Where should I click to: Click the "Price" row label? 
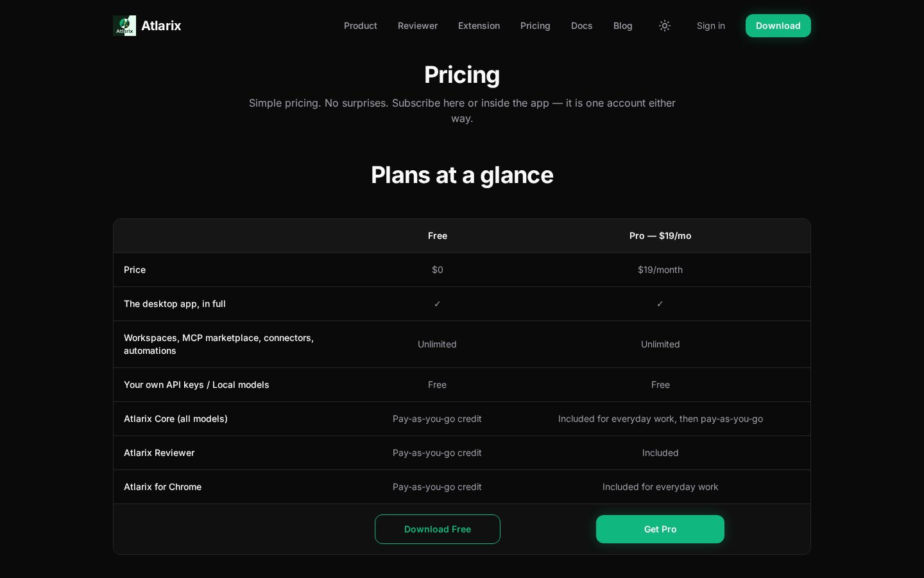point(135,270)
